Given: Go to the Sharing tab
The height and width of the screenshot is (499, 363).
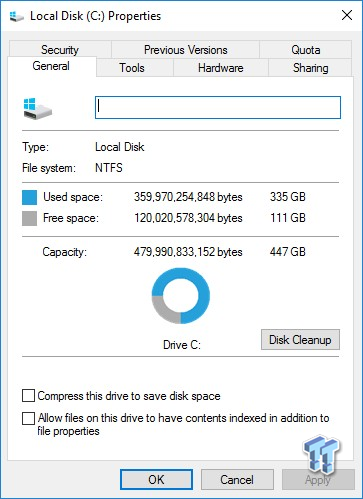Looking at the screenshot, I should (310, 68).
